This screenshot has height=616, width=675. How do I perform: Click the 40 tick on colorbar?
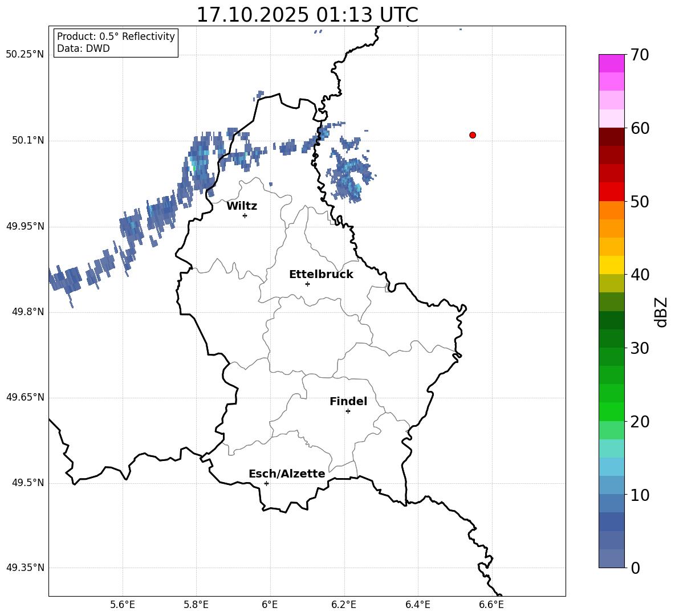point(640,275)
